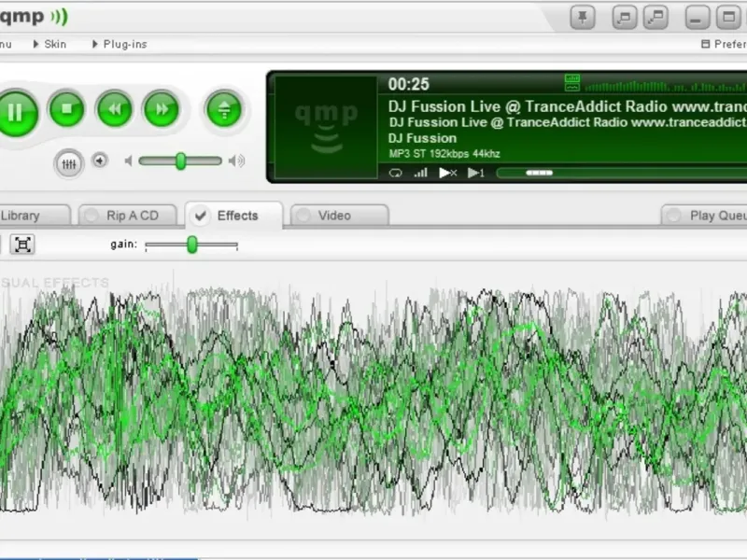Toggle repeat mode loop icon
Screen dimensions: 747x560
coord(395,173)
